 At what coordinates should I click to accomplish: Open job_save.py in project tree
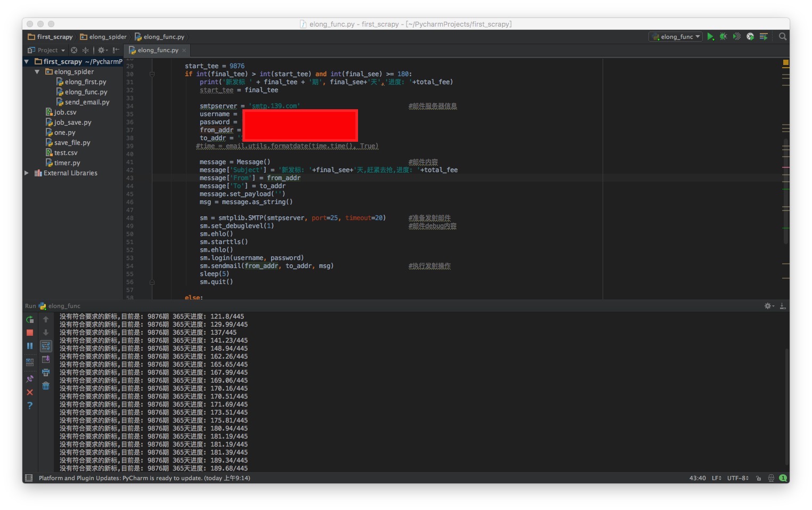tap(68, 123)
